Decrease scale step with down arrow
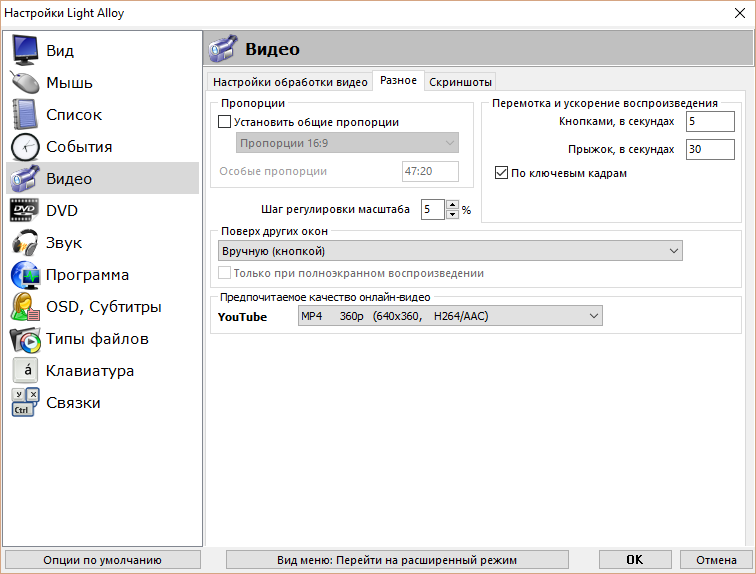The image size is (756, 574). click(x=452, y=214)
